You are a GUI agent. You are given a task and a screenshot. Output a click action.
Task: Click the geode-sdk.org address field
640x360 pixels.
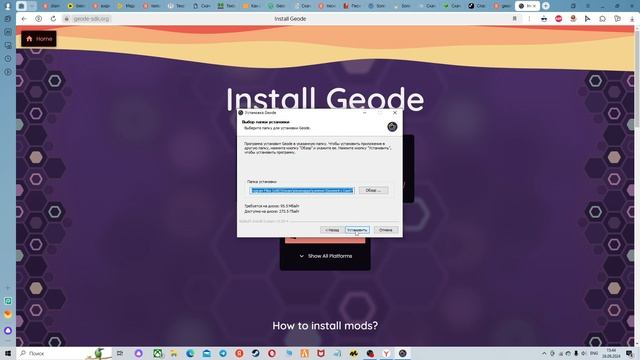pyautogui.click(x=91, y=19)
